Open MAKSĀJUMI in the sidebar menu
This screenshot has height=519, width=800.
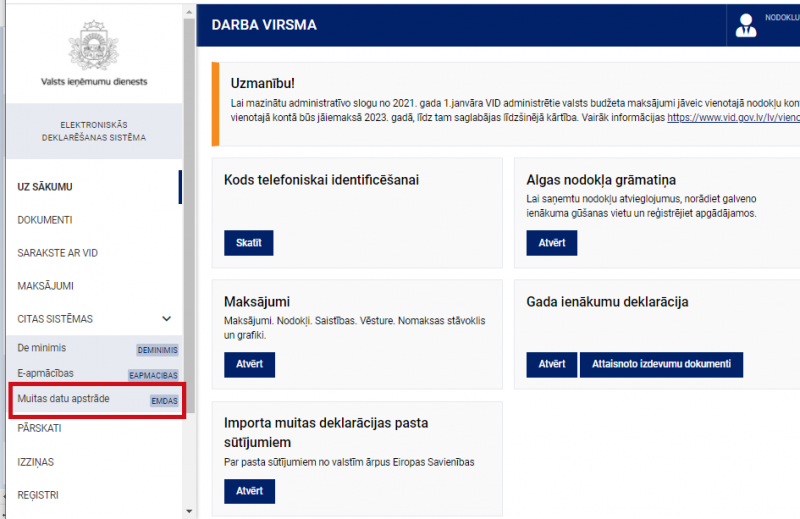[x=45, y=286]
